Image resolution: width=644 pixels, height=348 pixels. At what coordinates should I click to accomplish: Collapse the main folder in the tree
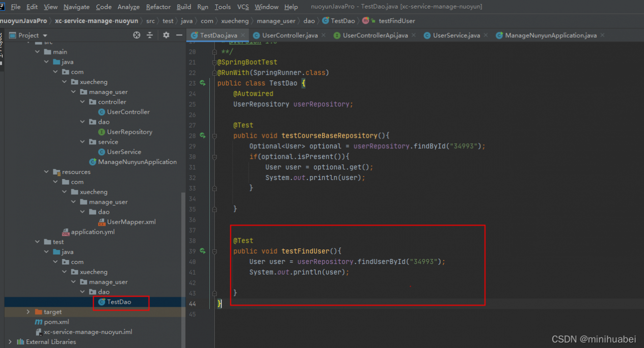pyautogui.click(x=38, y=52)
